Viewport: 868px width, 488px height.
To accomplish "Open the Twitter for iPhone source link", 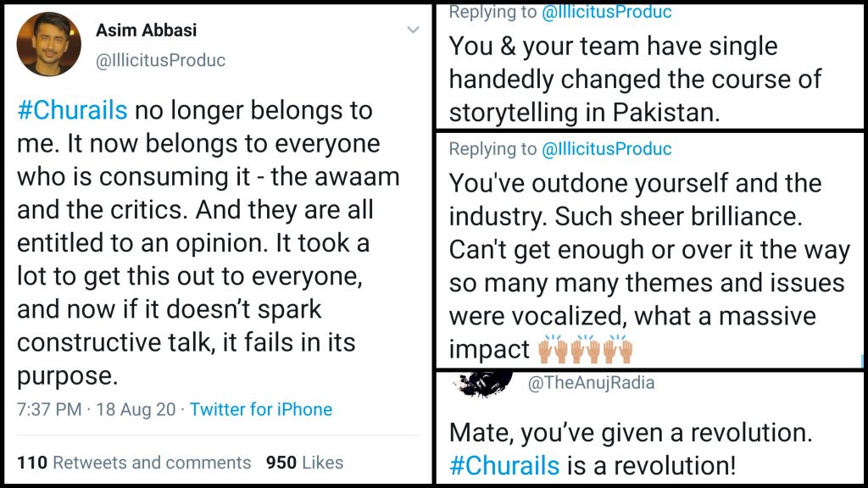I will coord(261,410).
